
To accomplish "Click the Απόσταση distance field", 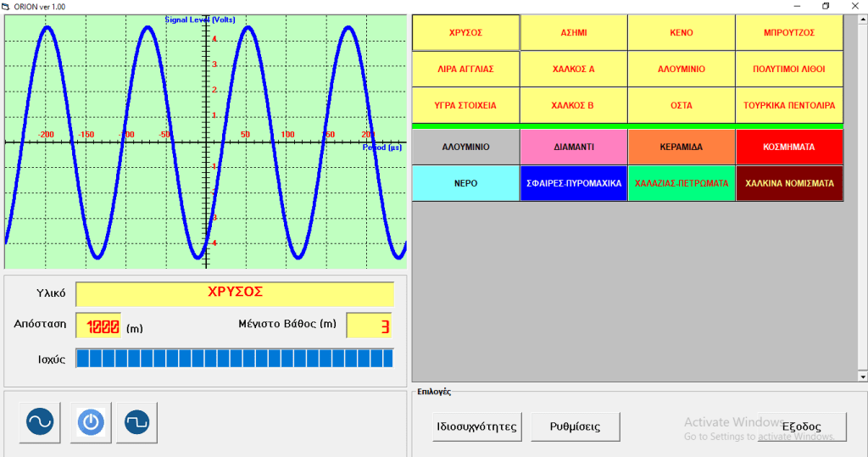I will 98,326.
